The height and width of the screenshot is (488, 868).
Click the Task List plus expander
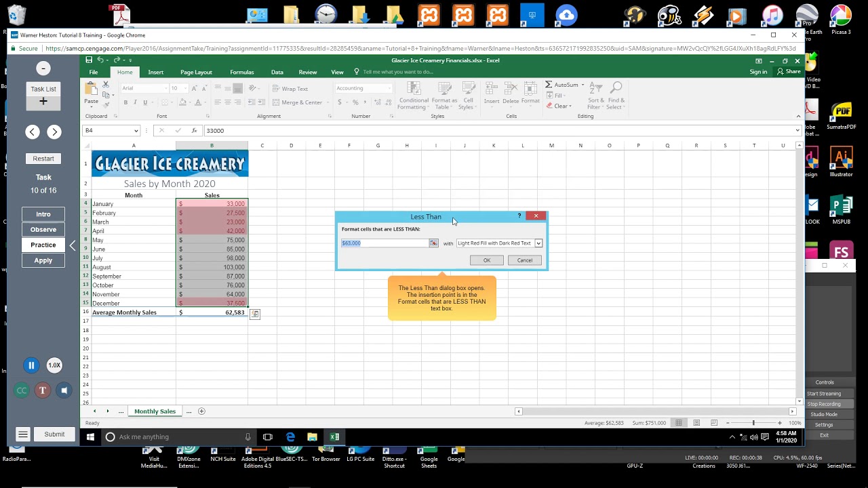pyautogui.click(x=43, y=102)
